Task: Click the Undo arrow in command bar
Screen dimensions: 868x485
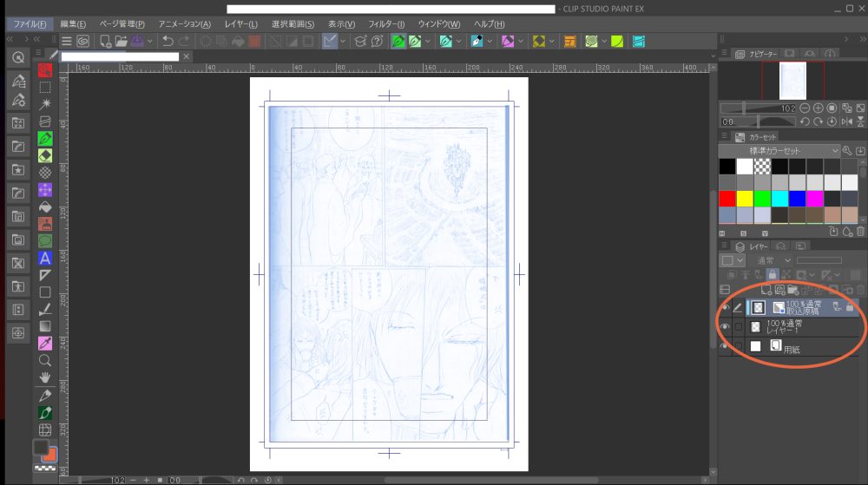Action: (167, 41)
